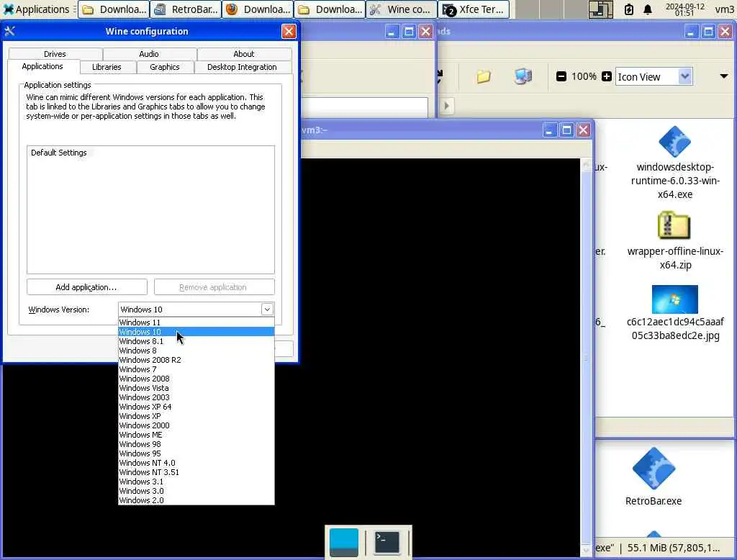Image resolution: width=737 pixels, height=560 pixels.
Task: Open the Firefox Downloads taskbar button
Action: (x=258, y=9)
